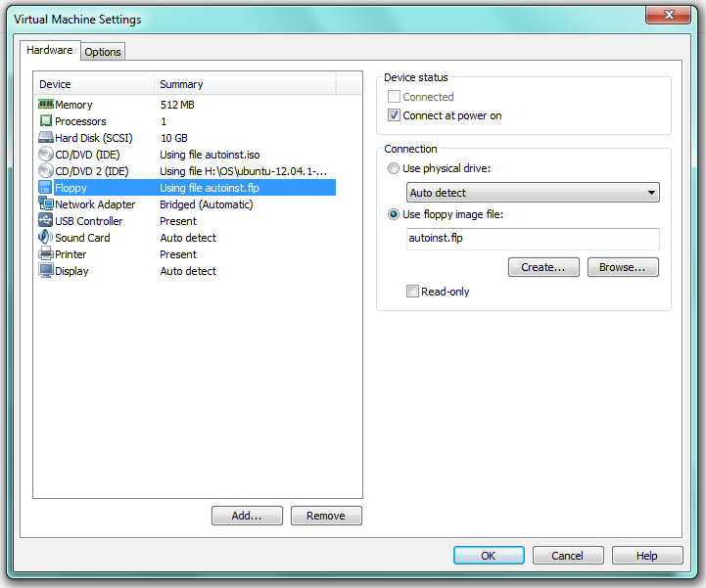
Task: Toggle the Connected checkbox
Action: point(394,96)
